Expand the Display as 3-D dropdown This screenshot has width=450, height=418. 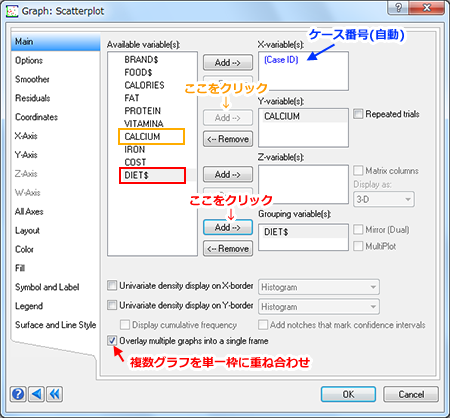[384, 199]
